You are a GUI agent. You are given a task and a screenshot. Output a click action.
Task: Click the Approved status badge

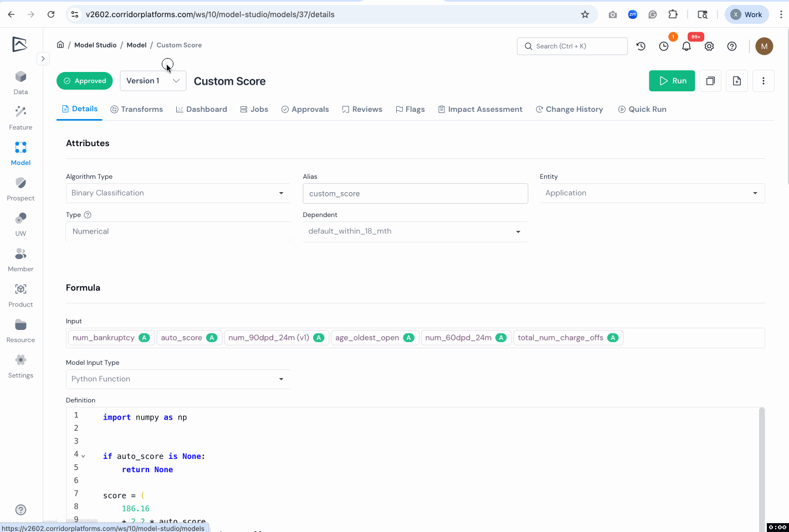pyautogui.click(x=85, y=81)
